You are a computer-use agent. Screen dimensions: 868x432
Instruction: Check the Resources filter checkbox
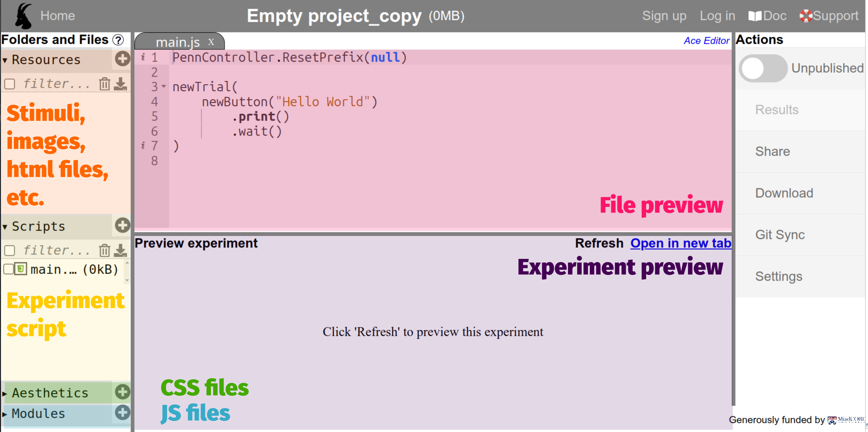coord(9,84)
